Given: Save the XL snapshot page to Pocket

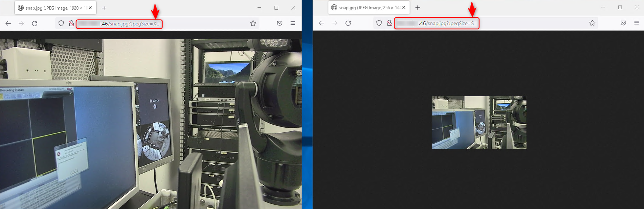Looking at the screenshot, I should pos(279,24).
